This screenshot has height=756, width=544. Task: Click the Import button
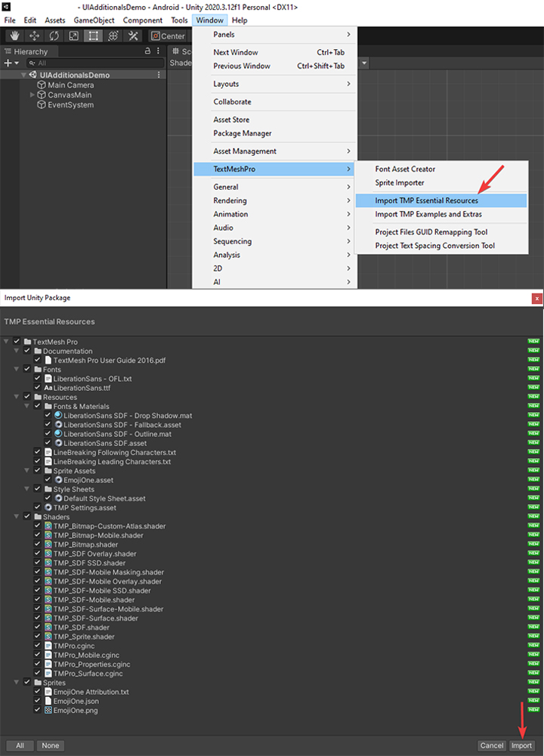[x=521, y=745]
